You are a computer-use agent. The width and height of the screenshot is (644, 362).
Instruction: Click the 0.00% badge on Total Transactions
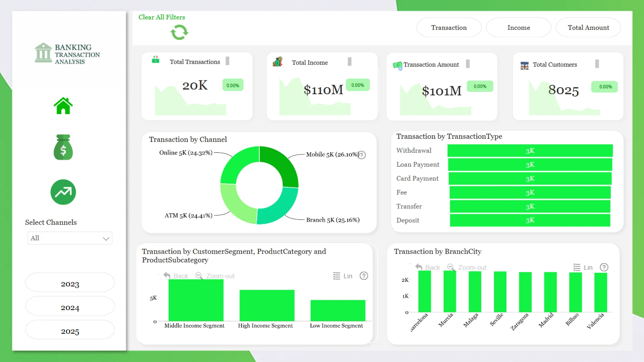(233, 85)
